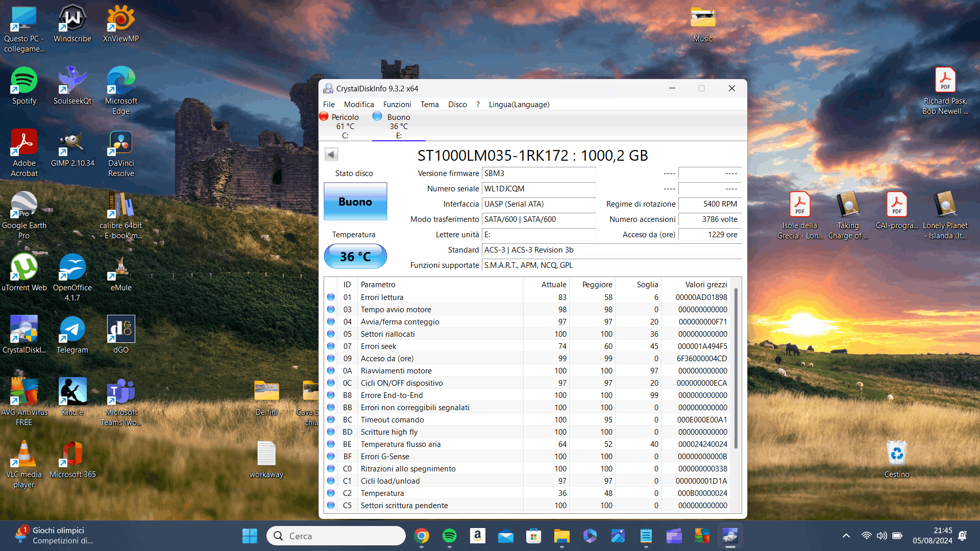Open the Lingua(Language) menu
This screenshot has width=980, height=551.
(x=519, y=104)
